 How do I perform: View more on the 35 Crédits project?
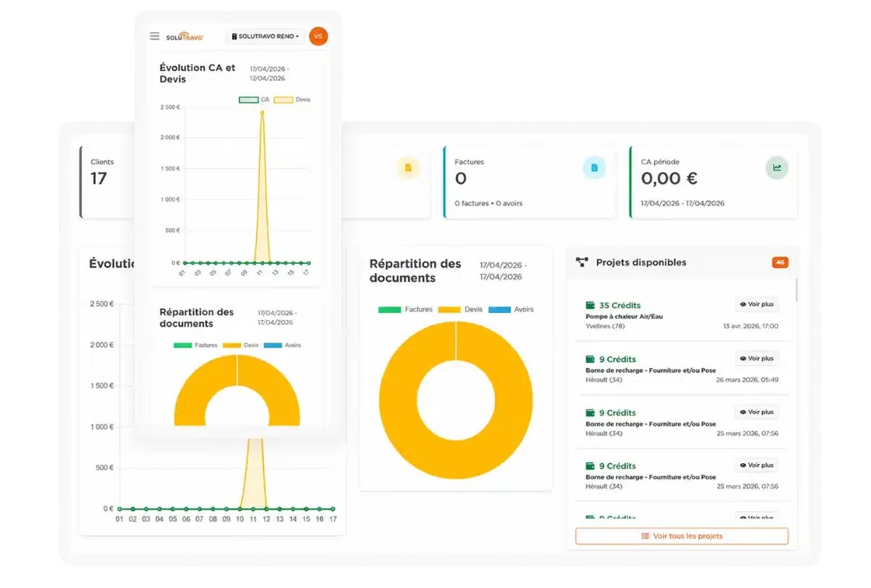pos(757,305)
